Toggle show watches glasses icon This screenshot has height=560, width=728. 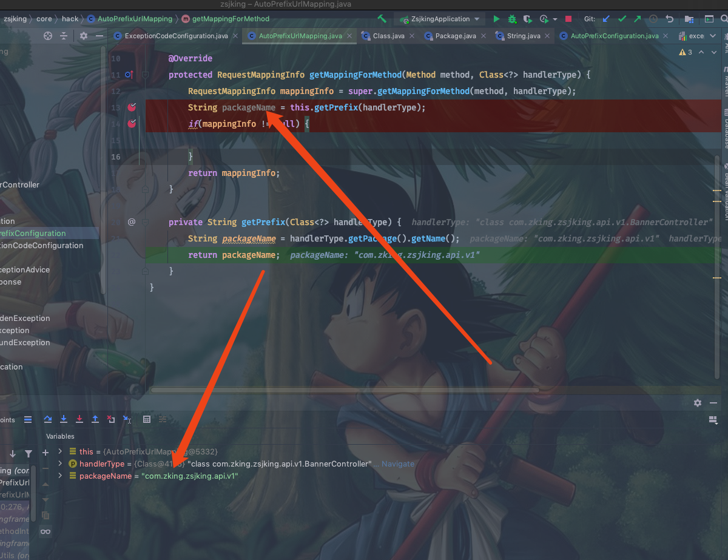[x=45, y=531]
